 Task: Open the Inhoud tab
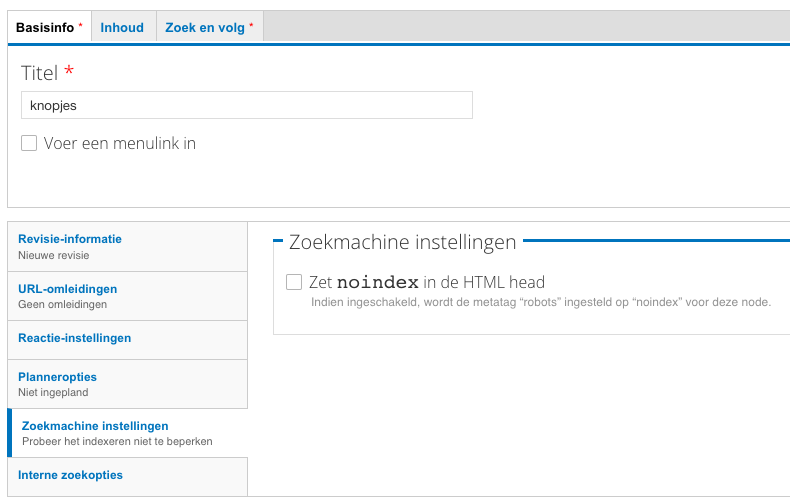(x=122, y=27)
